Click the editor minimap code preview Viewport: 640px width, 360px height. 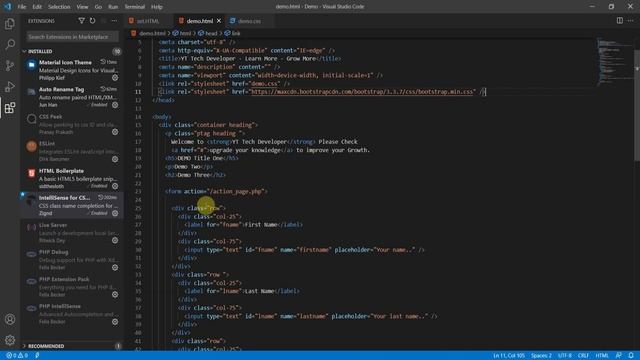click(614, 61)
